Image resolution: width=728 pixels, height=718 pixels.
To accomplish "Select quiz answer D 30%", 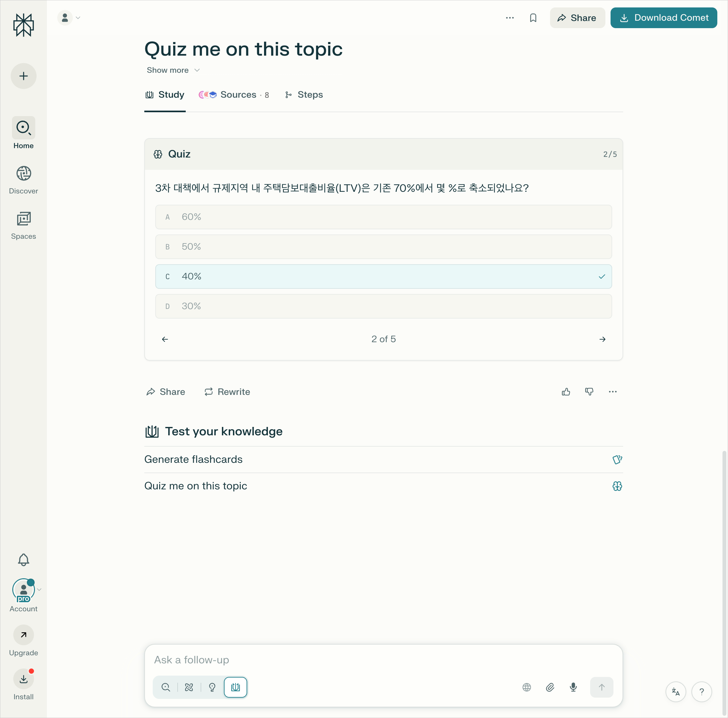I will (383, 306).
